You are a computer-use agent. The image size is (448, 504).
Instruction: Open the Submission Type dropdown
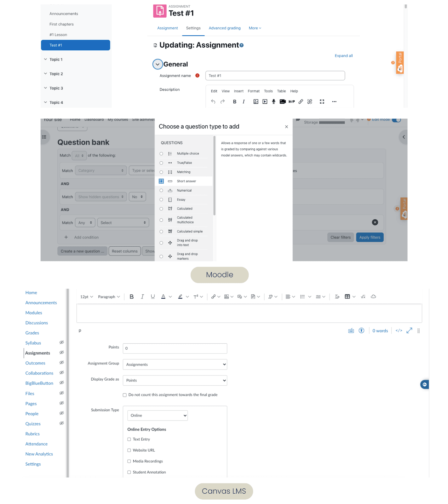point(158,415)
